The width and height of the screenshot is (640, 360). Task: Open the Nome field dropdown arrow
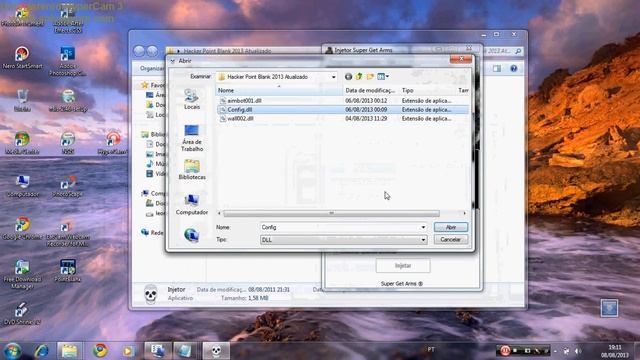[423, 227]
